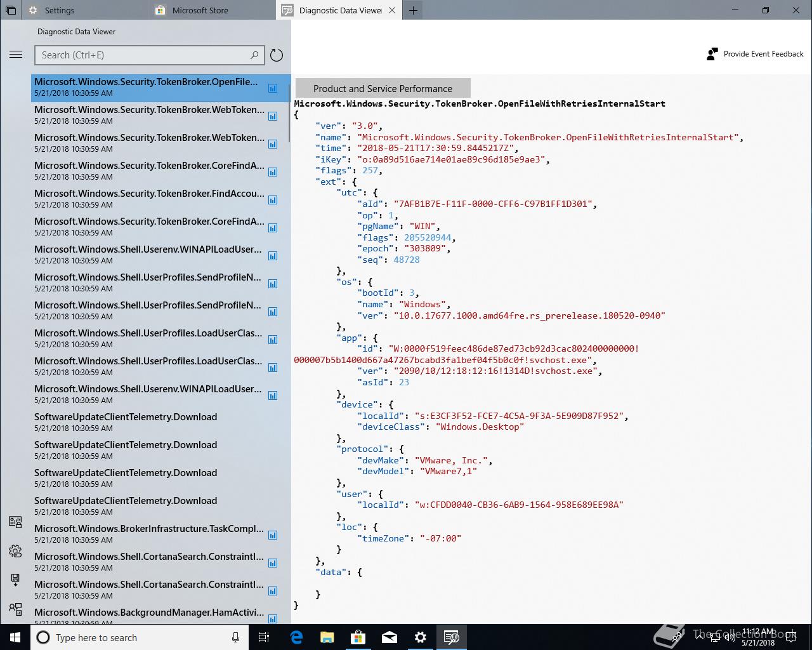Open the Windows Start menu
Screen dimensions: 812x650
click(15, 637)
